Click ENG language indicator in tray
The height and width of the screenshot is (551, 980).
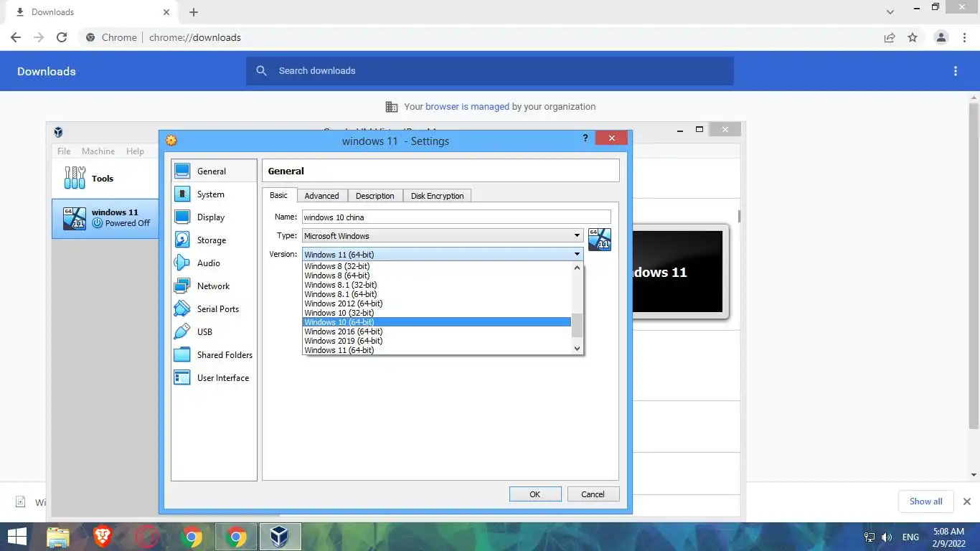click(x=910, y=537)
